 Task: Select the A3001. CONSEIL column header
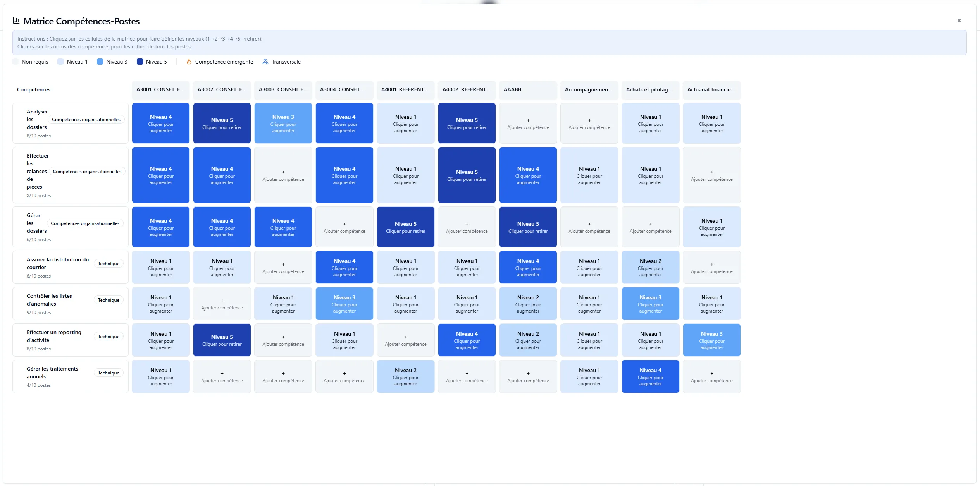[x=160, y=89]
